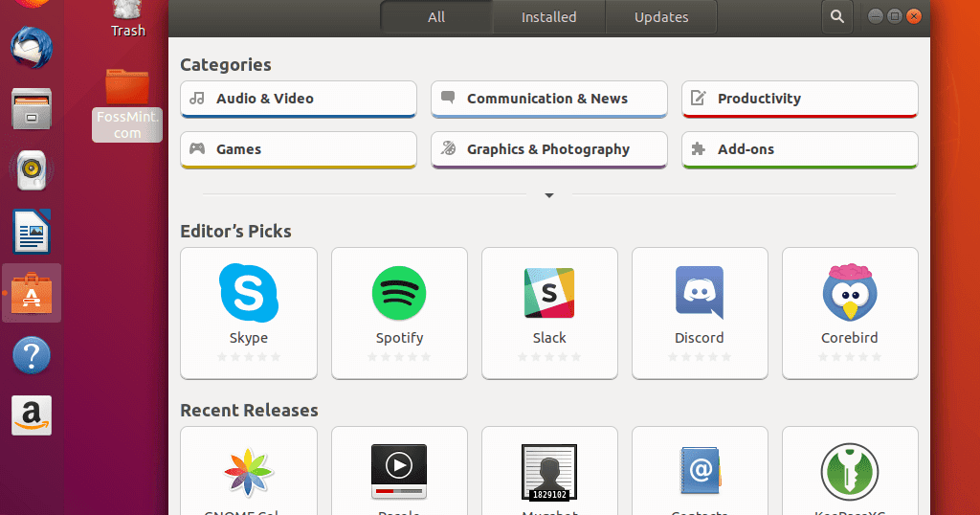
Task: Open the search icon in header bar
Action: 836,17
